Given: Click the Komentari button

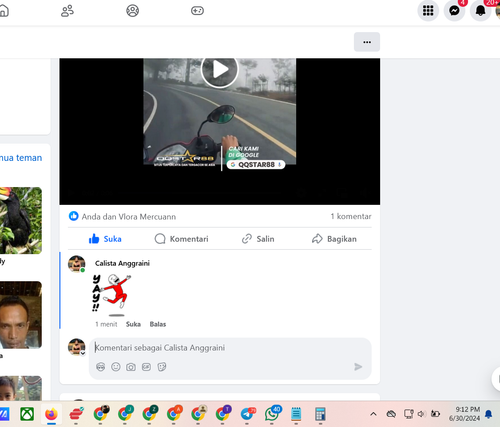Looking at the screenshot, I should point(181,239).
